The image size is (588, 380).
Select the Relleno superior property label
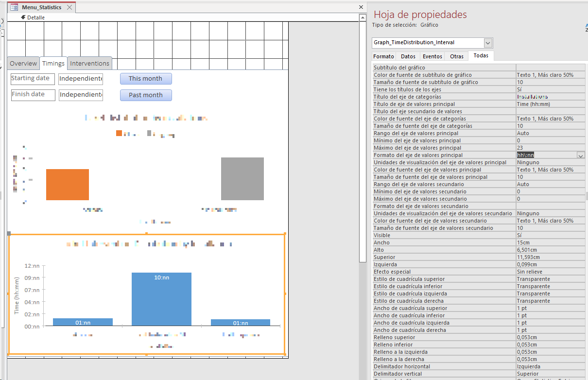click(x=444, y=337)
